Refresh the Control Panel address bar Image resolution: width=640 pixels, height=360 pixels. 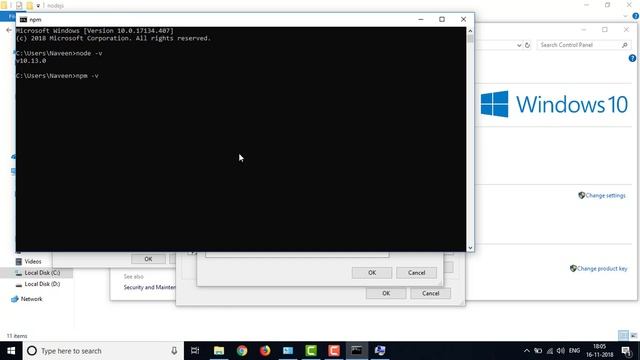(x=527, y=45)
